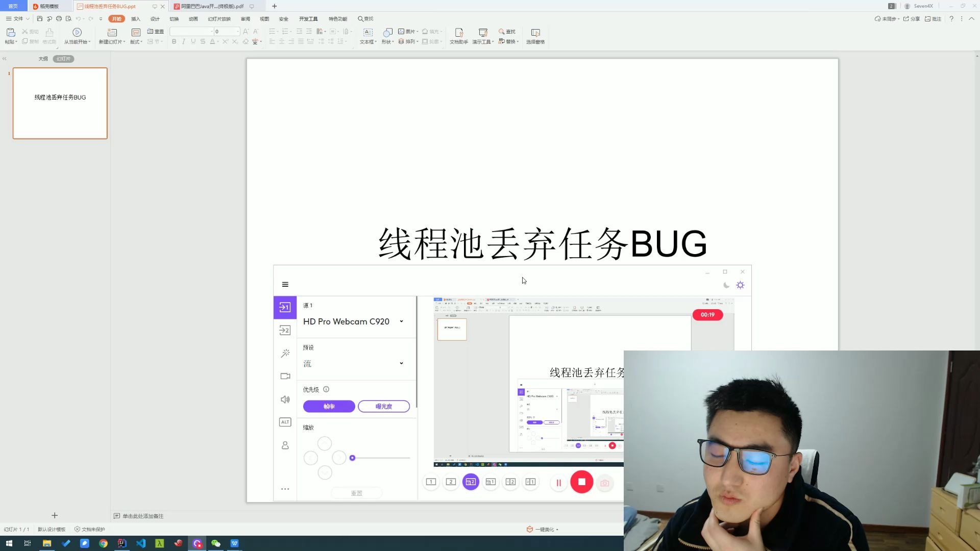Open the camera settings icon in sidebar

[x=285, y=376]
